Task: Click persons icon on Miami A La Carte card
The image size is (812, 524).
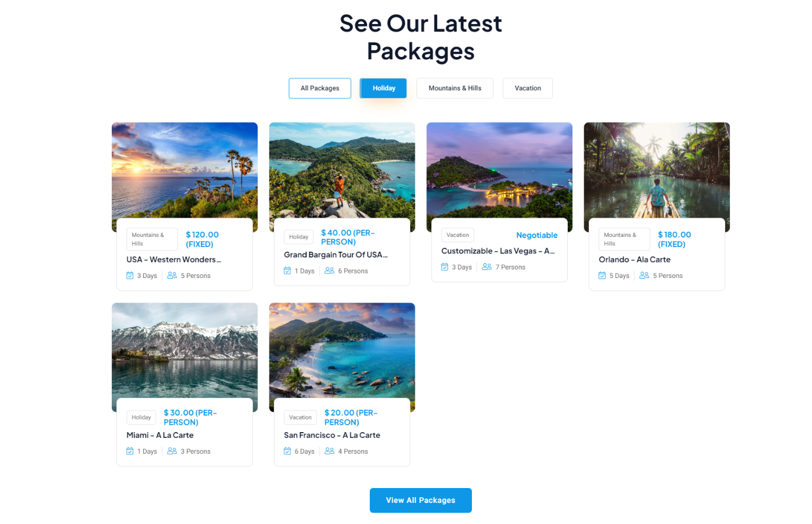Action: click(x=172, y=451)
